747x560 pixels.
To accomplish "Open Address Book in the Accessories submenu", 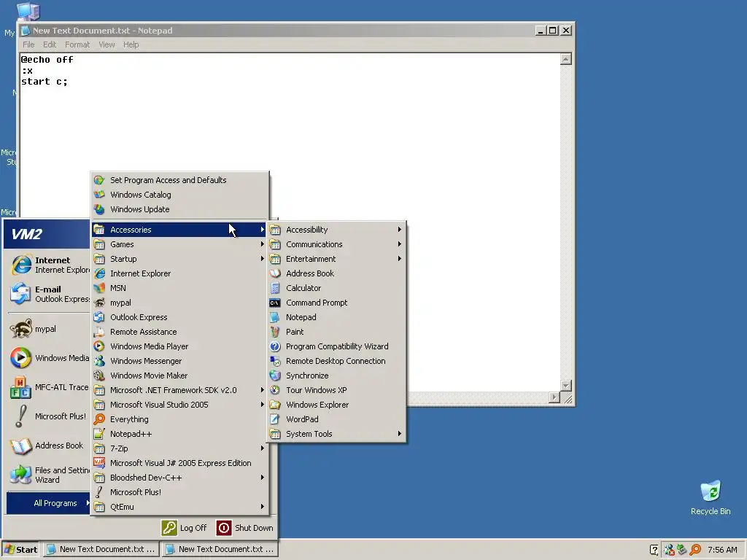I will point(337,273).
